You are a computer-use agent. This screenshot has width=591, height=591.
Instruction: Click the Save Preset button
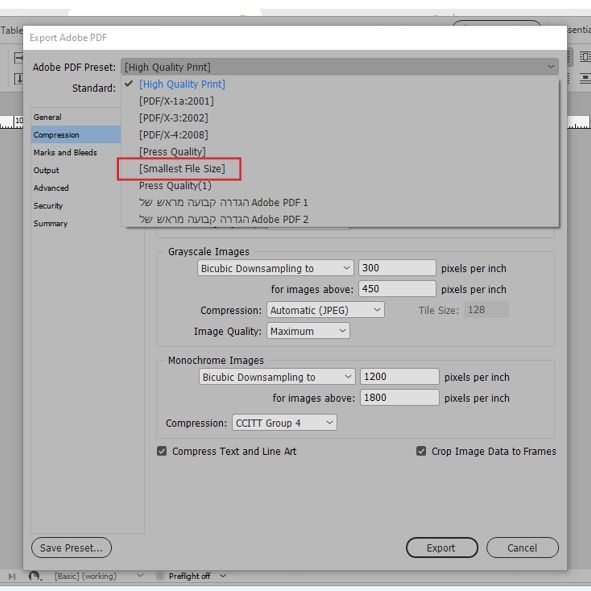tap(71, 548)
